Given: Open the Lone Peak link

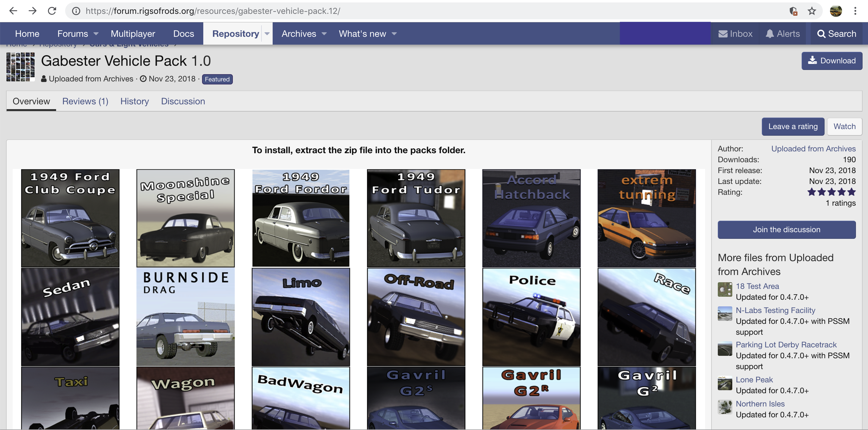Looking at the screenshot, I should click(754, 380).
